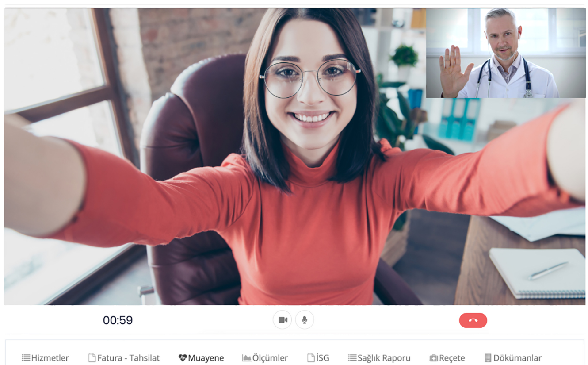Image resolution: width=588 pixels, height=365 pixels.
Task: Go to the Ölçümler tab
Action: [270, 358]
